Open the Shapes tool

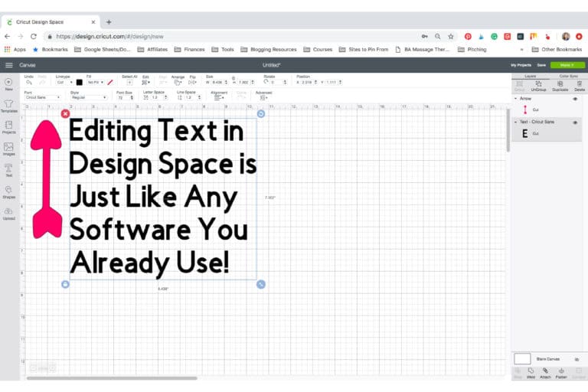coord(8,191)
